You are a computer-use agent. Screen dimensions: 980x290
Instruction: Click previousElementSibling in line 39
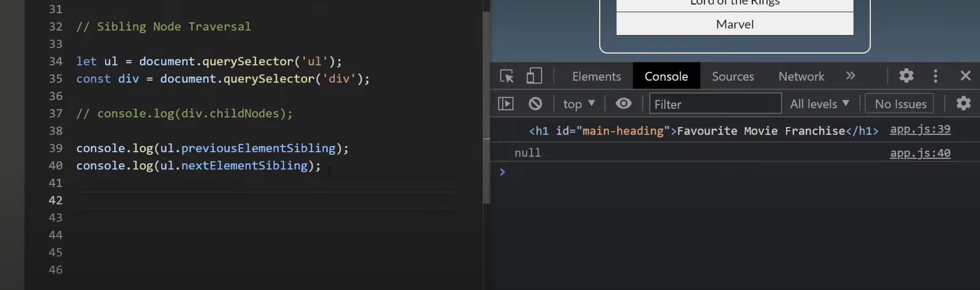point(258,148)
